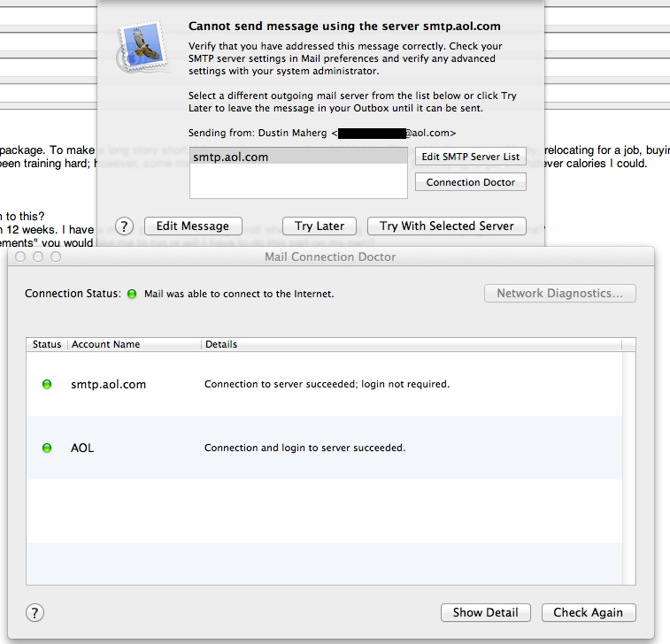Open Network Diagnostics
The height and width of the screenshot is (644, 670).
[x=559, y=294]
